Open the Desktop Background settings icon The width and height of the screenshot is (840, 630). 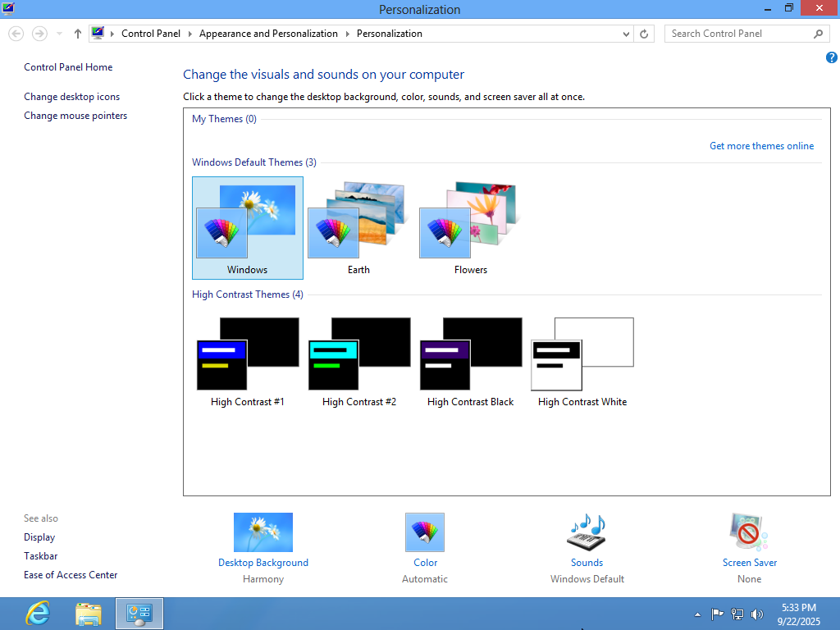click(x=262, y=532)
